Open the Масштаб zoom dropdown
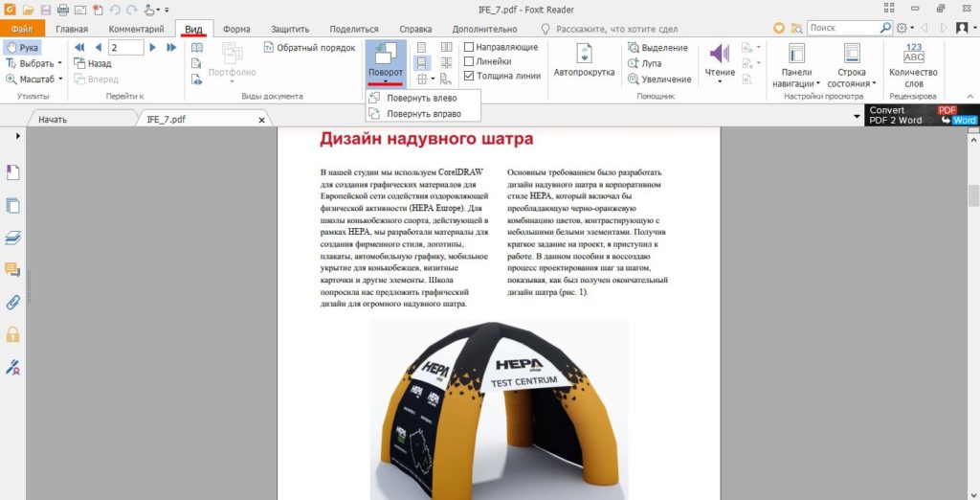980x500 pixels. (x=33, y=79)
